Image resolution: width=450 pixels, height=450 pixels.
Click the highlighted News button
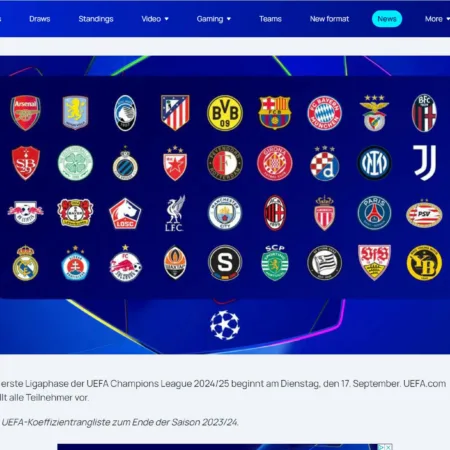[x=387, y=19]
